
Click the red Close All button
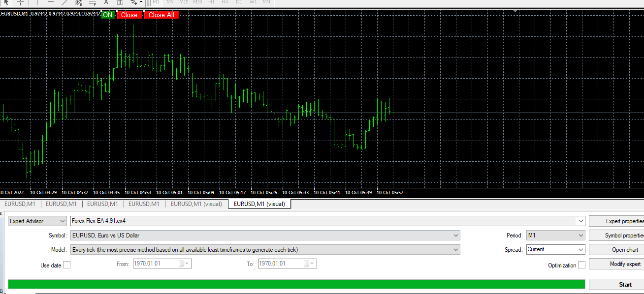[161, 15]
